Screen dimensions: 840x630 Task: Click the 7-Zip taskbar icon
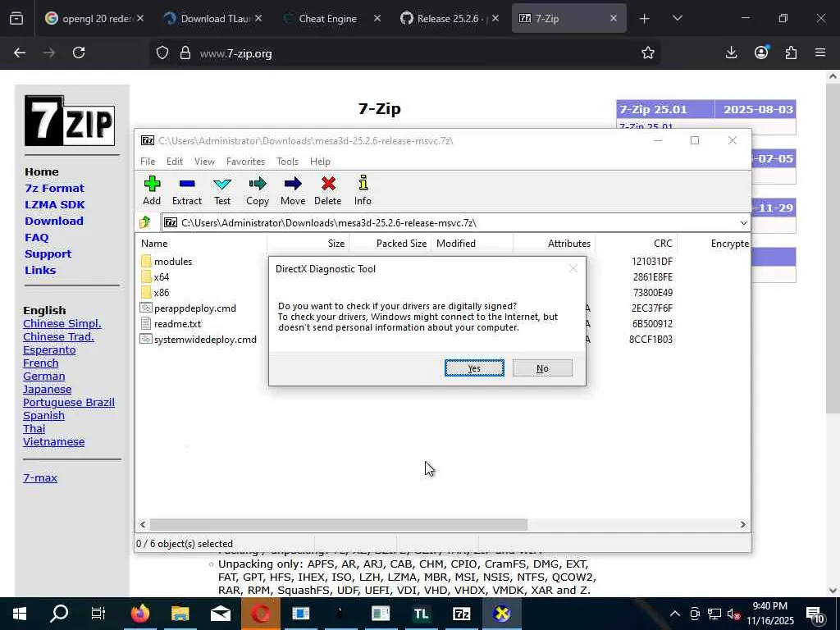(461, 614)
